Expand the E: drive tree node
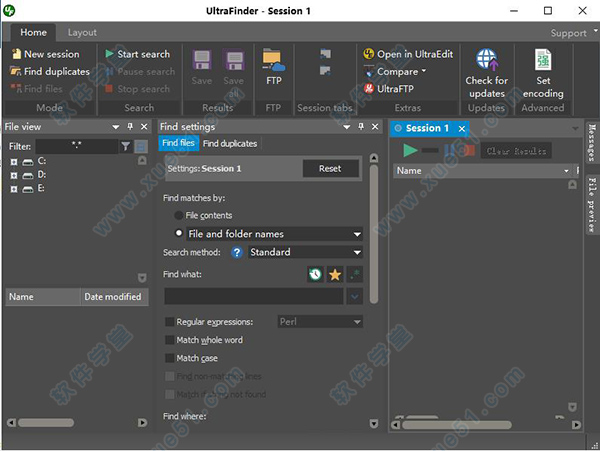The width and height of the screenshot is (600, 451). point(14,189)
